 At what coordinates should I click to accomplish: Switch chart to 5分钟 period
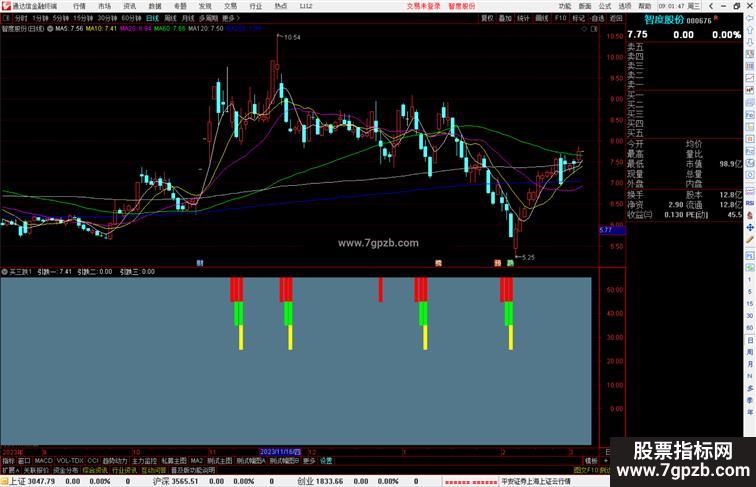point(61,18)
